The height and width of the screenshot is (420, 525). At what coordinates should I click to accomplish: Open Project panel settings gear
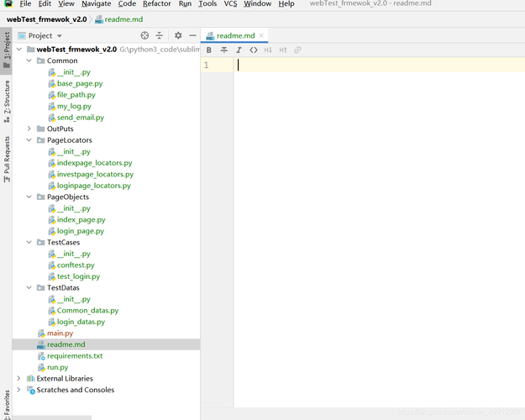(178, 36)
